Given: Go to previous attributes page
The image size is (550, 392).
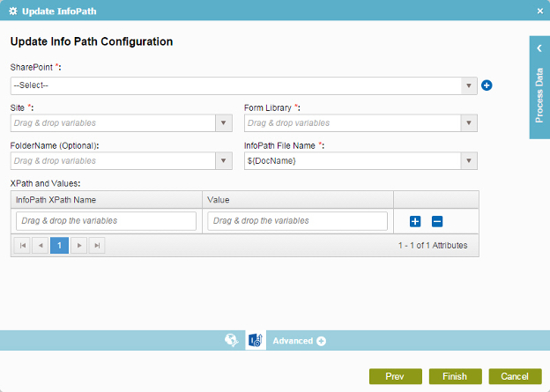Looking at the screenshot, I should point(41,246).
